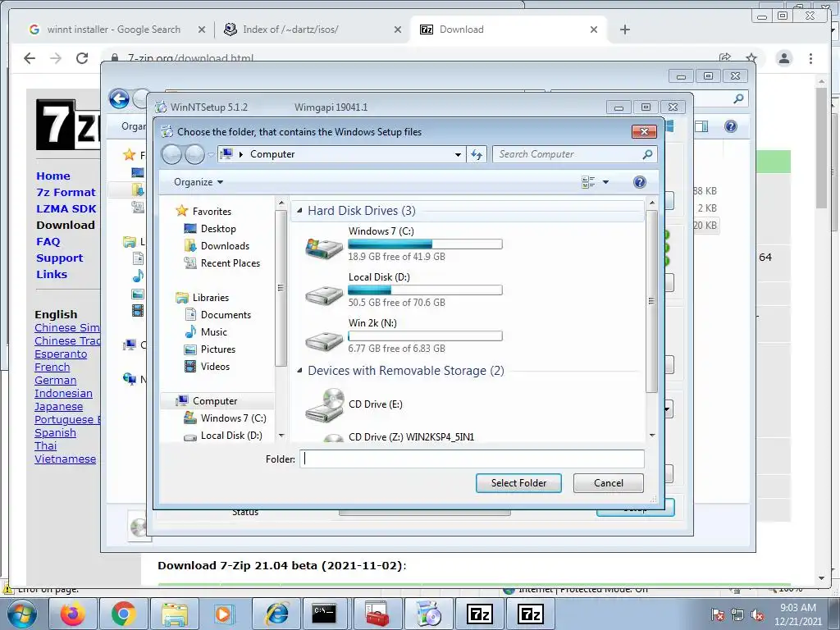Select the CD Drive (E:) icon

coord(324,405)
